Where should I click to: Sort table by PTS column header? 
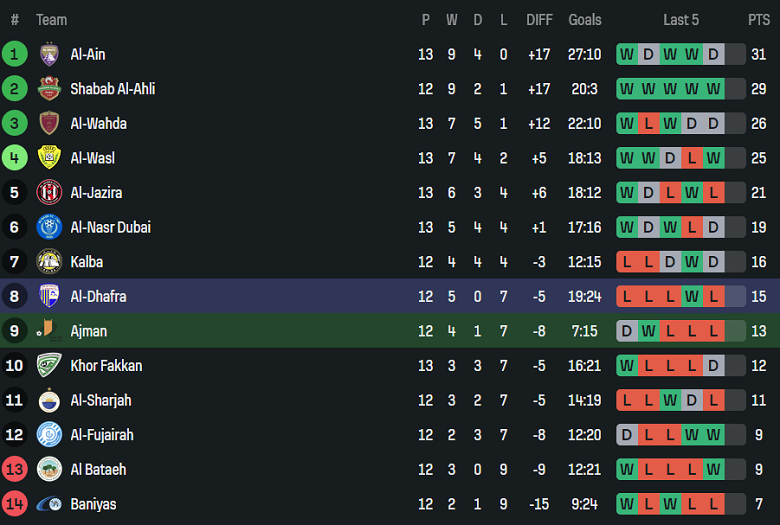click(x=758, y=20)
